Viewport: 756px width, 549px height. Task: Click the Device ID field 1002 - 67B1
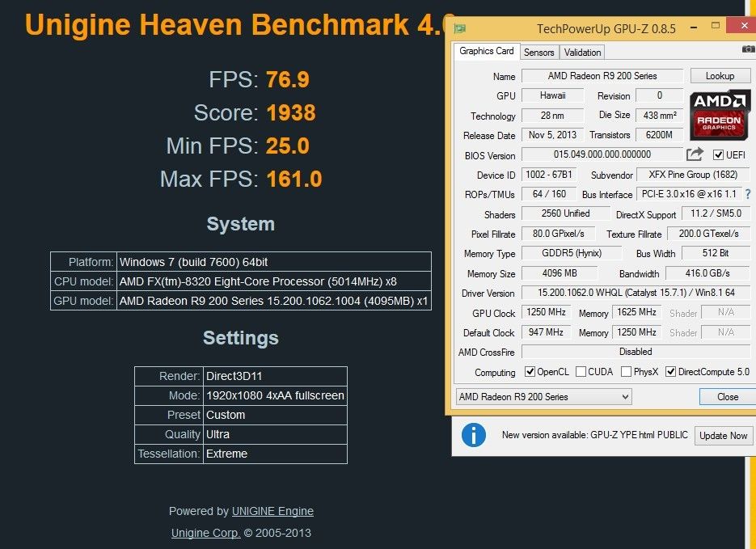click(549, 175)
